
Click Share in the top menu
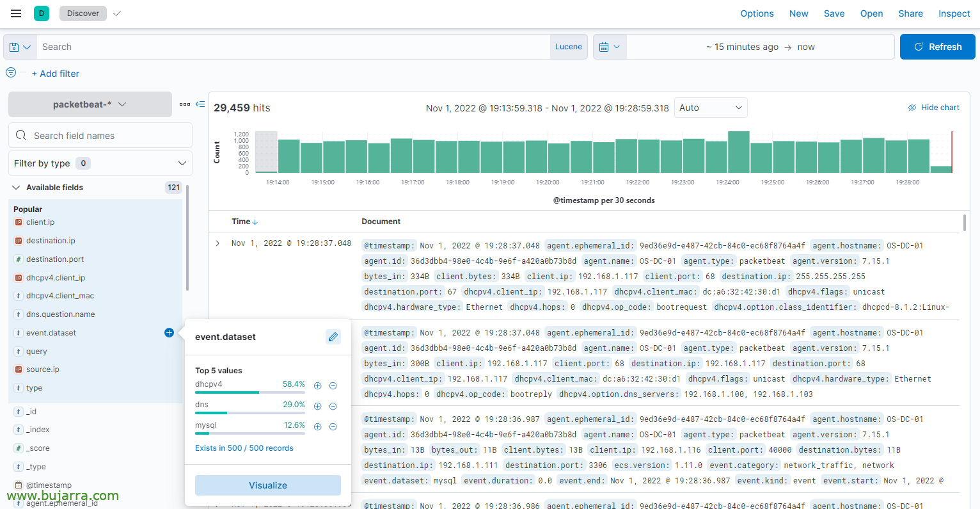(x=910, y=13)
